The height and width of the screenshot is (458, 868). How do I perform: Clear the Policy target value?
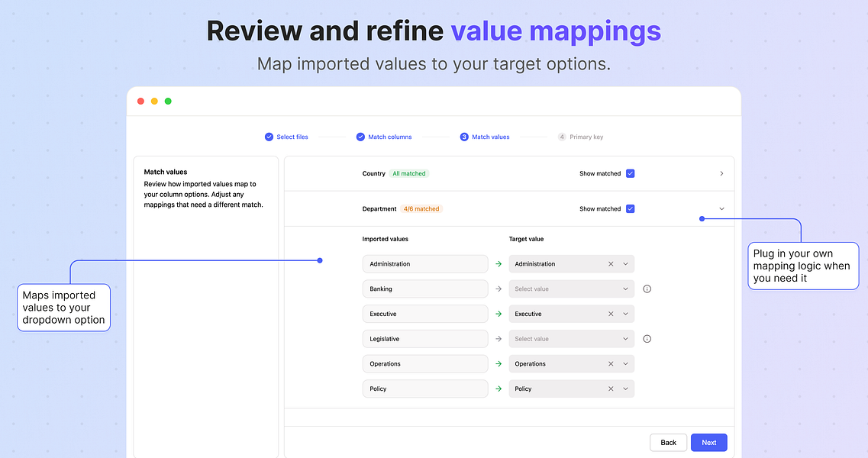coord(611,389)
